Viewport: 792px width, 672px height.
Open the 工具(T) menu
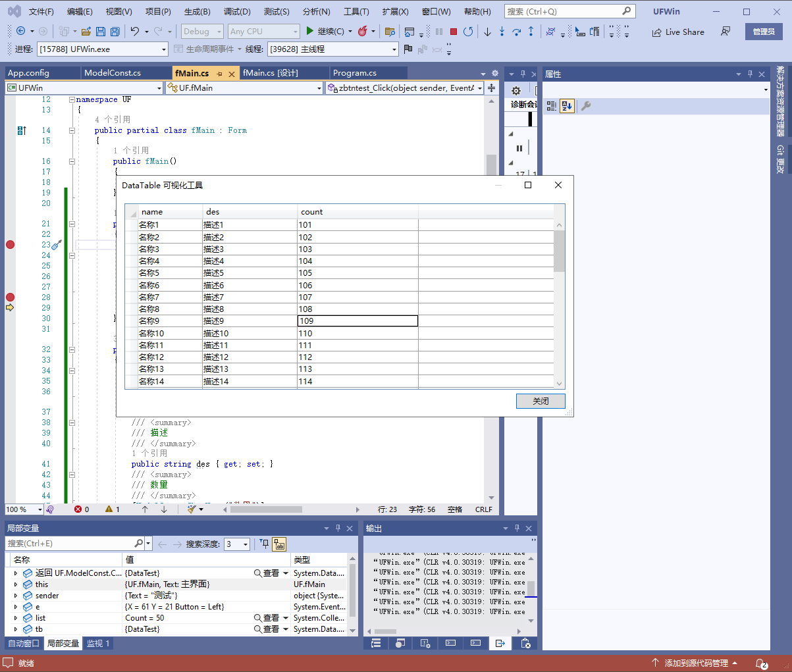(x=356, y=11)
